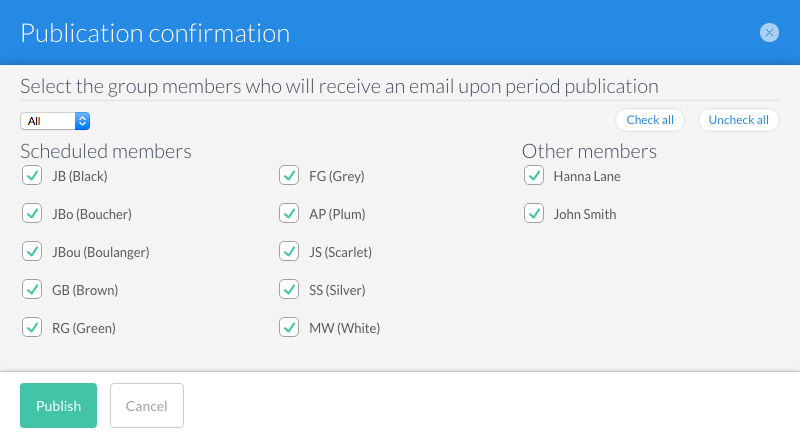This screenshot has width=800, height=439.
Task: Toggle the JBo (Boucher) checkbox
Action: [x=32, y=213]
